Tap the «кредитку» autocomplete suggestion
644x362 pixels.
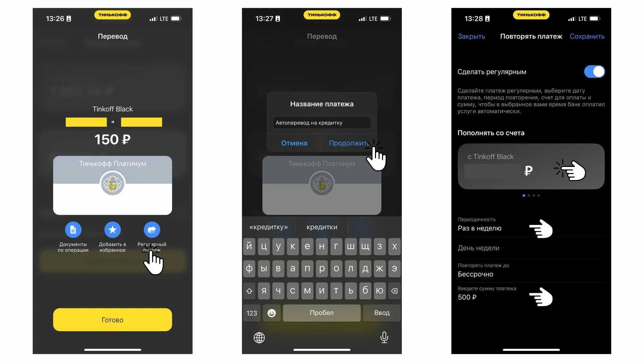point(268,227)
